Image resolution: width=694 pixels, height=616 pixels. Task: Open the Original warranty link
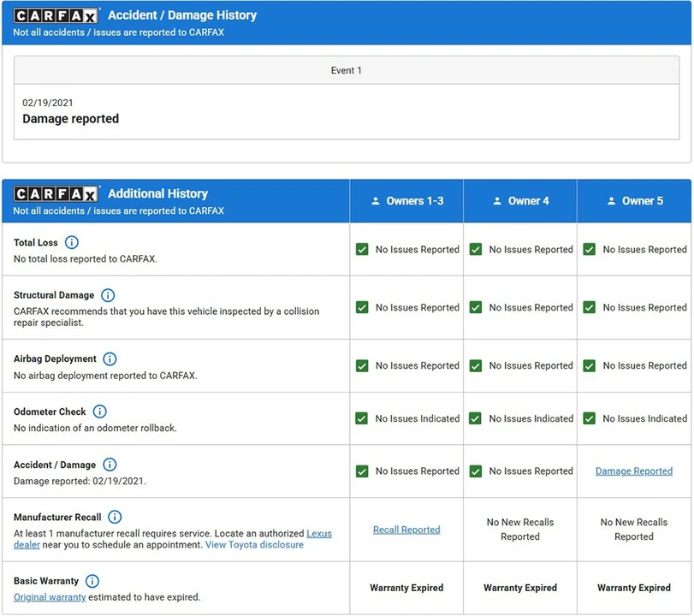coord(50,597)
